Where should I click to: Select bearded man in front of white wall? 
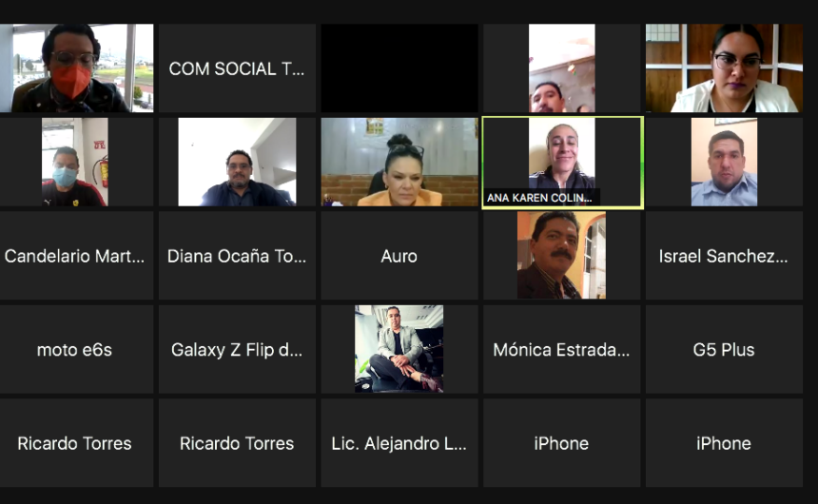pyautogui.click(x=237, y=162)
